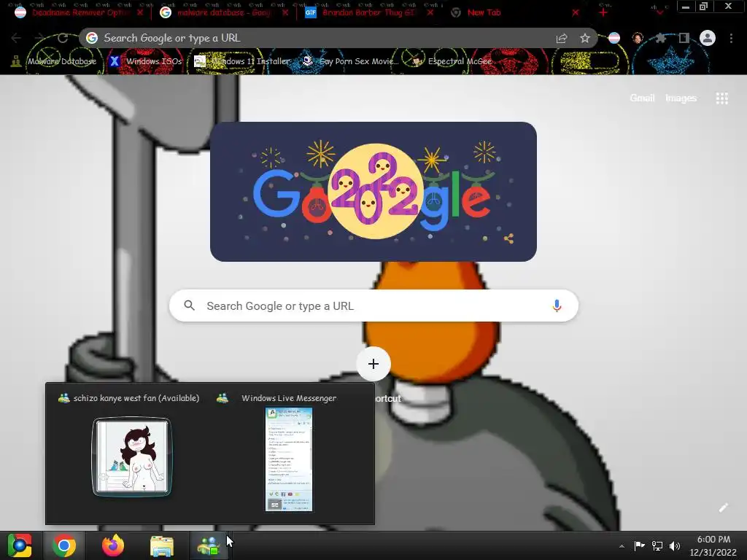Click the Windows Live Messenger preview title

pos(289,398)
